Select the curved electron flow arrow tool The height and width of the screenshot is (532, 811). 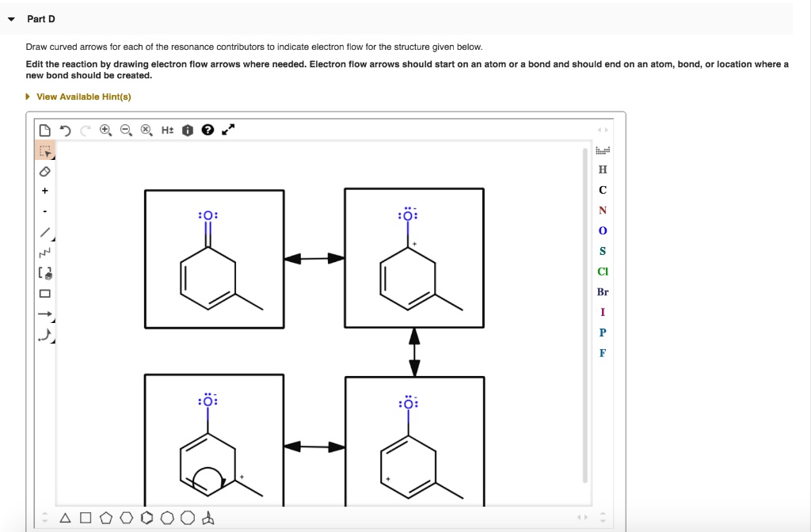tap(45, 335)
